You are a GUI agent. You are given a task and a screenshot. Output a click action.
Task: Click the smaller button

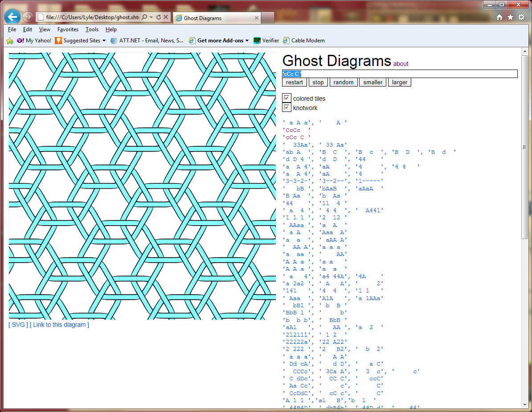(x=373, y=82)
